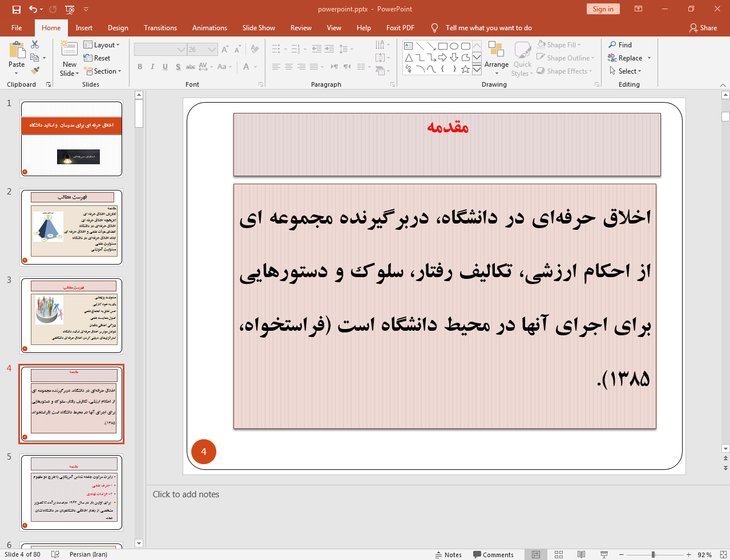Expand the shapes gallery More arrow
This screenshot has height=560, width=730.
(x=477, y=70)
